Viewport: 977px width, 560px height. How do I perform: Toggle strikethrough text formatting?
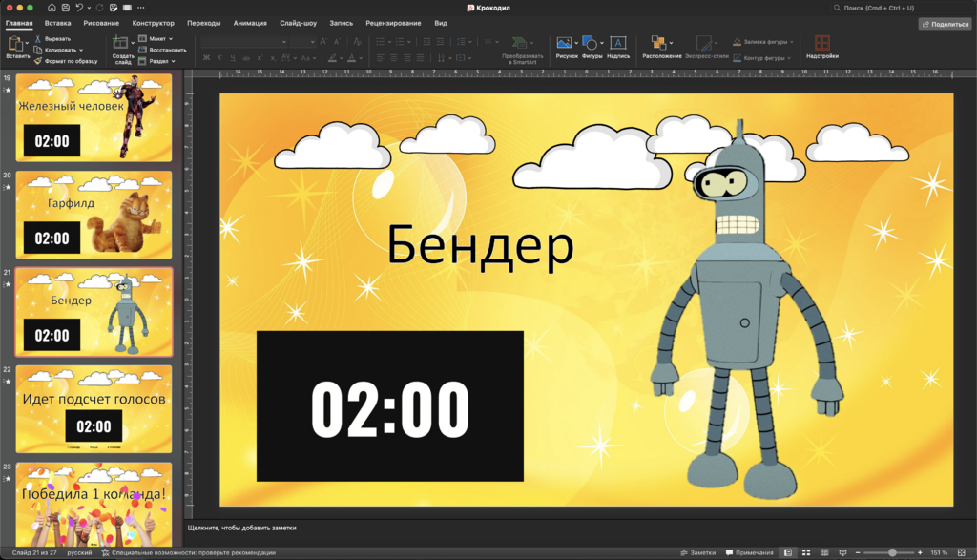click(x=246, y=58)
